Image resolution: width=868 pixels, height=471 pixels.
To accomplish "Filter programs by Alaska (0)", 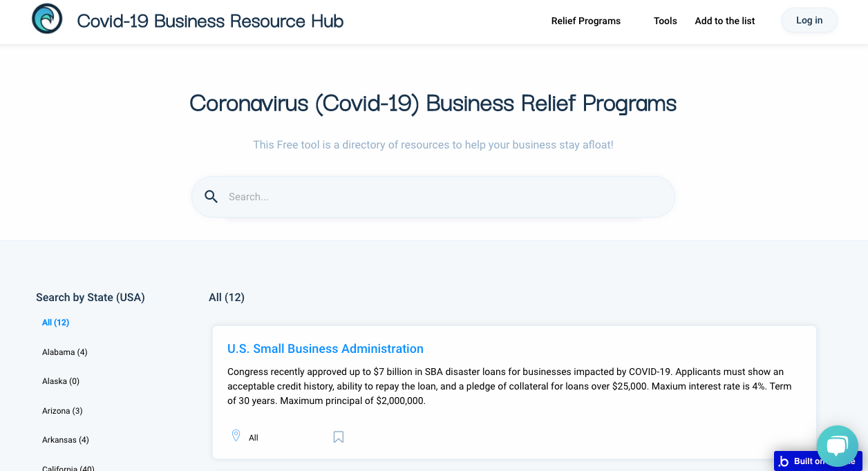I will (61, 381).
